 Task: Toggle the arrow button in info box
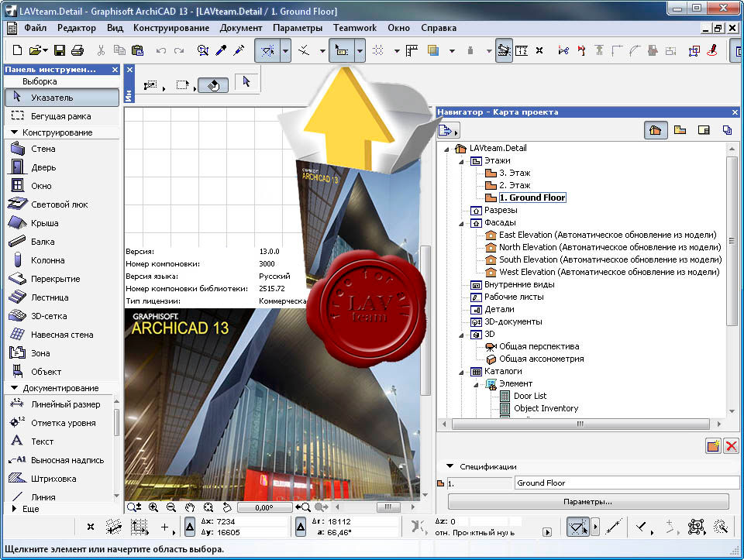coord(246,81)
